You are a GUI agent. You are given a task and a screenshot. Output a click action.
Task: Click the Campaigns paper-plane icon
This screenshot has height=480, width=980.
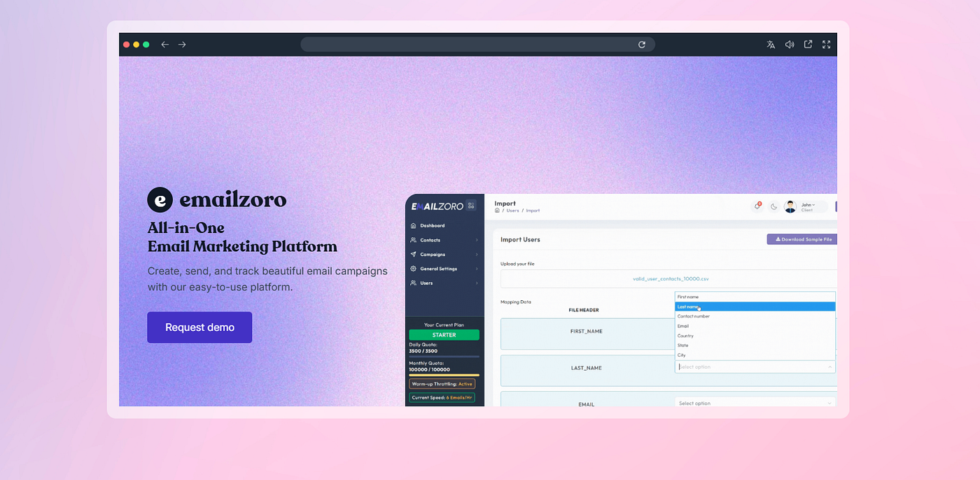click(x=414, y=255)
